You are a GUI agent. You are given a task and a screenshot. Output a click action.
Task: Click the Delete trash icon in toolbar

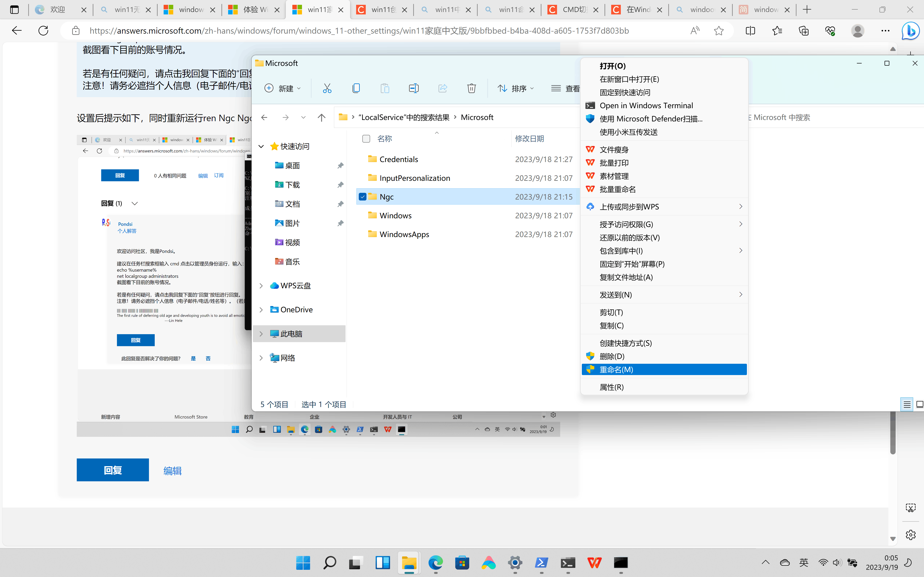click(471, 88)
